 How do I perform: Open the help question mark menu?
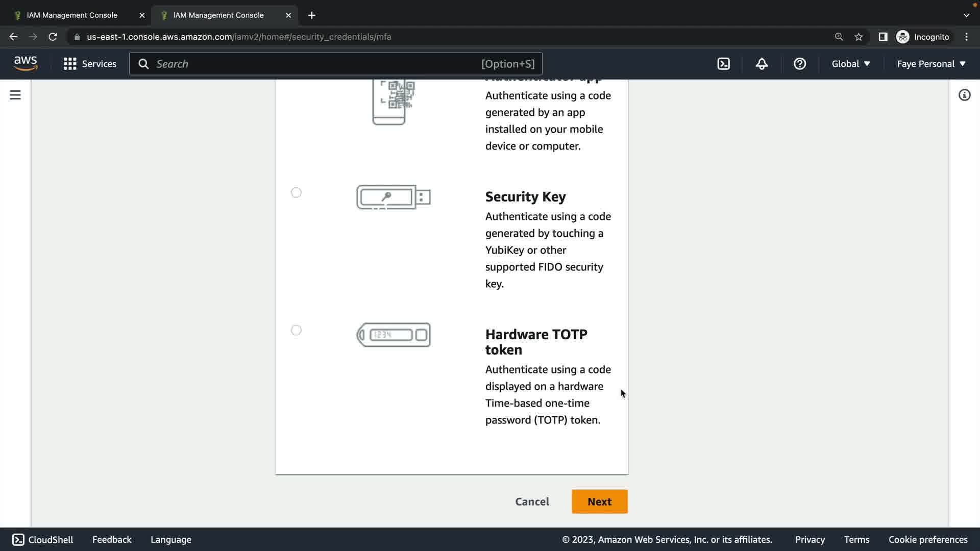pos(799,64)
